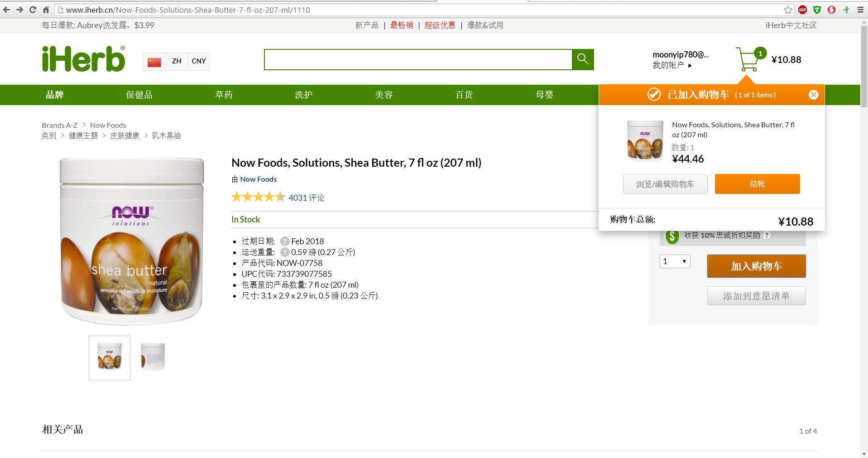Open the Chrome hamburger menu
868x458 pixels.
click(x=860, y=10)
